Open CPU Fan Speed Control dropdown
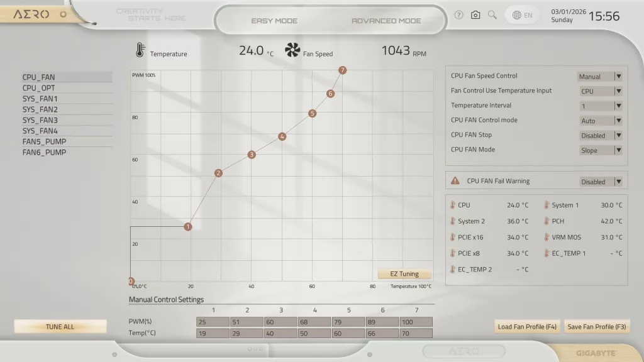 600,77
